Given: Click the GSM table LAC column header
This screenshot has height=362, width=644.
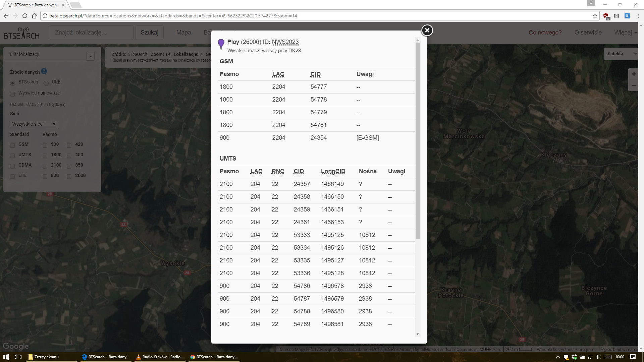Looking at the screenshot, I should pyautogui.click(x=278, y=74).
